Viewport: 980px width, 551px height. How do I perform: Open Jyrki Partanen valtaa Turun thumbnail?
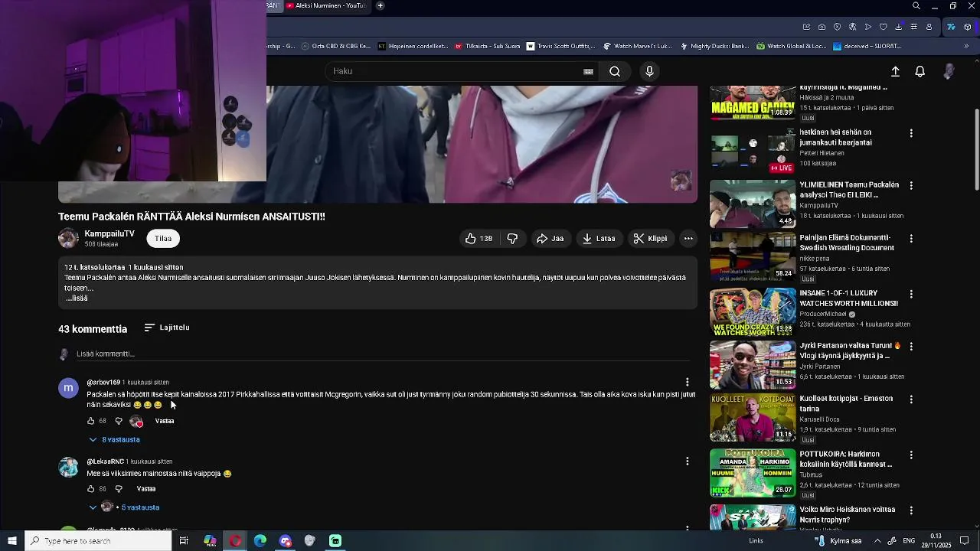[753, 365]
